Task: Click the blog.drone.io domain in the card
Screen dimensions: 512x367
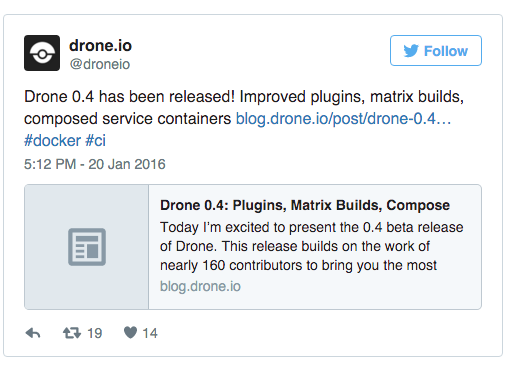Action: 200,286
